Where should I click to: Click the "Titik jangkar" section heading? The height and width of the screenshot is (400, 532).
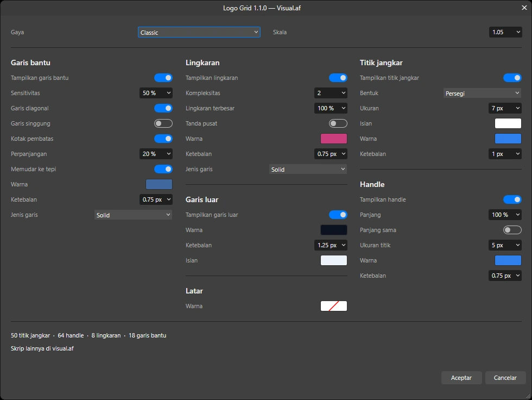pos(381,63)
